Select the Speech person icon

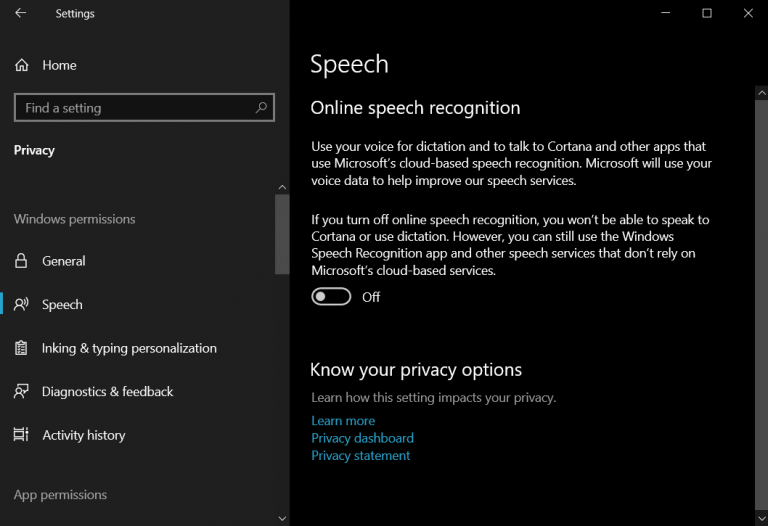click(x=21, y=304)
